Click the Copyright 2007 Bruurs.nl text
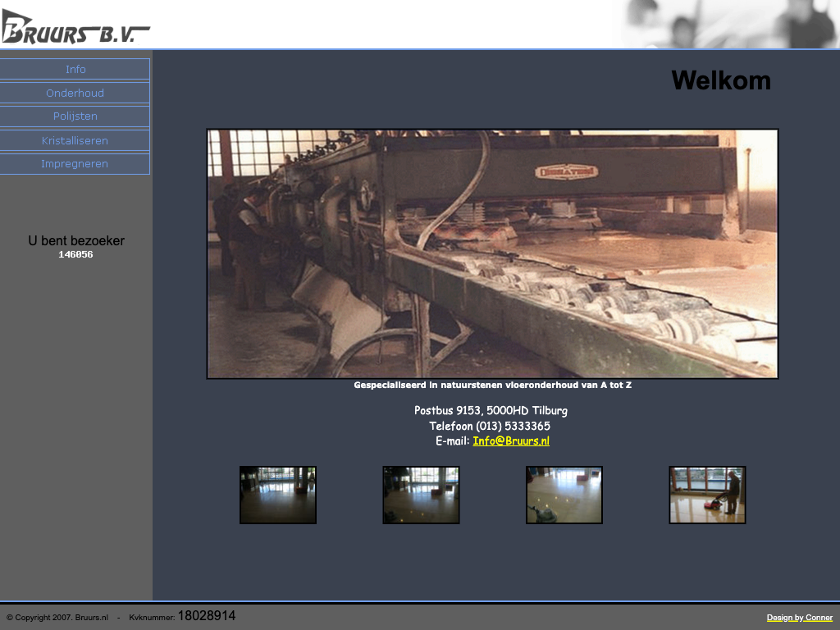The image size is (840, 630). pos(57,618)
